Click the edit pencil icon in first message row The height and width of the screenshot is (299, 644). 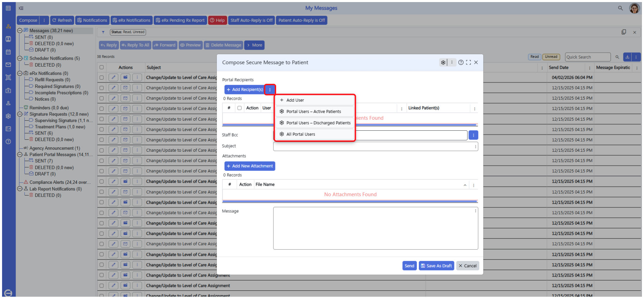click(x=113, y=78)
